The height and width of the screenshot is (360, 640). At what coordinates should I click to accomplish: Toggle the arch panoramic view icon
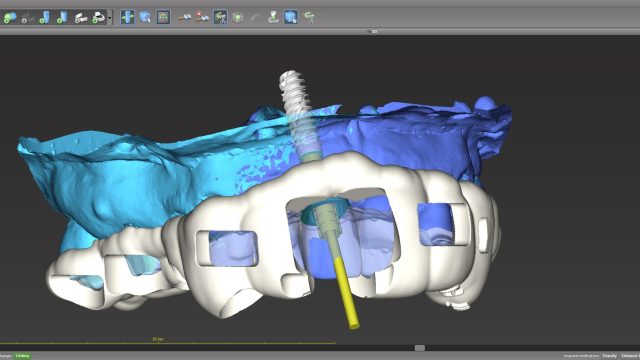tap(163, 17)
